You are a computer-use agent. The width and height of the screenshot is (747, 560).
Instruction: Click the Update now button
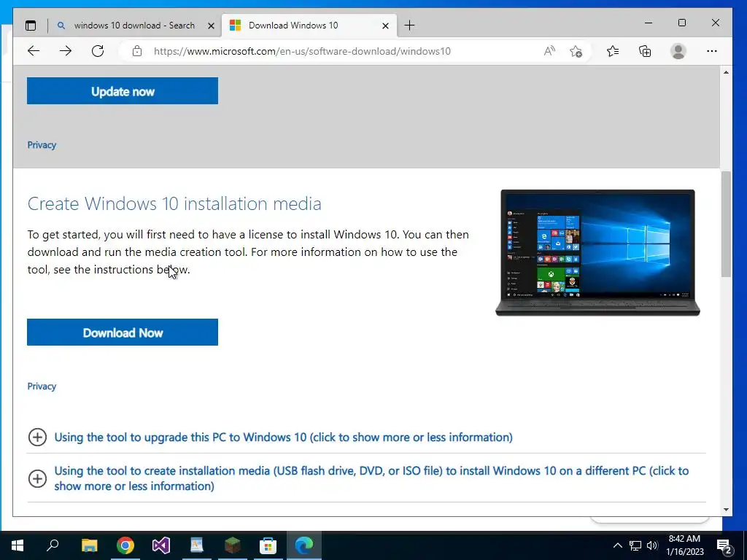(123, 91)
